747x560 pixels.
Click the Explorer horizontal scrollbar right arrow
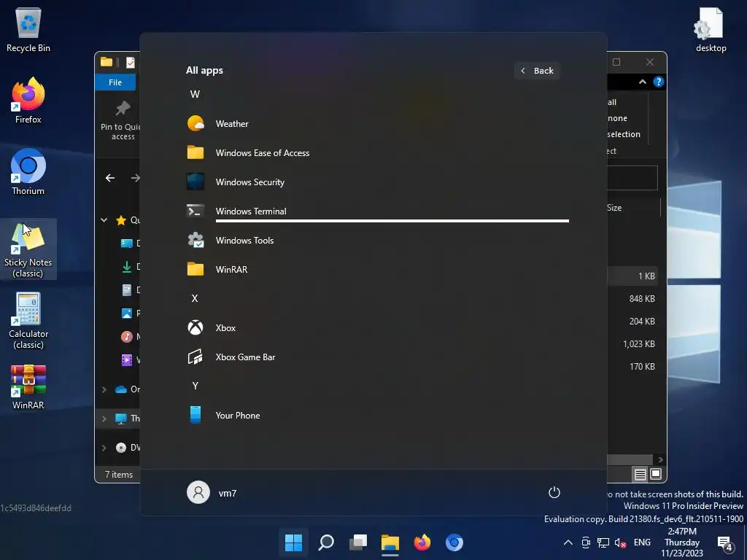tap(660, 459)
